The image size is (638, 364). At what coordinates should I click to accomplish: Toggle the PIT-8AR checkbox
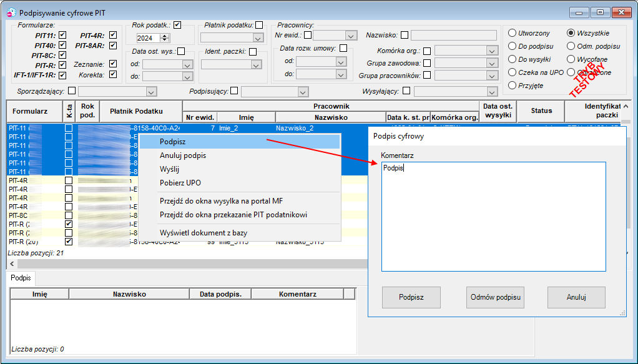[113, 45]
